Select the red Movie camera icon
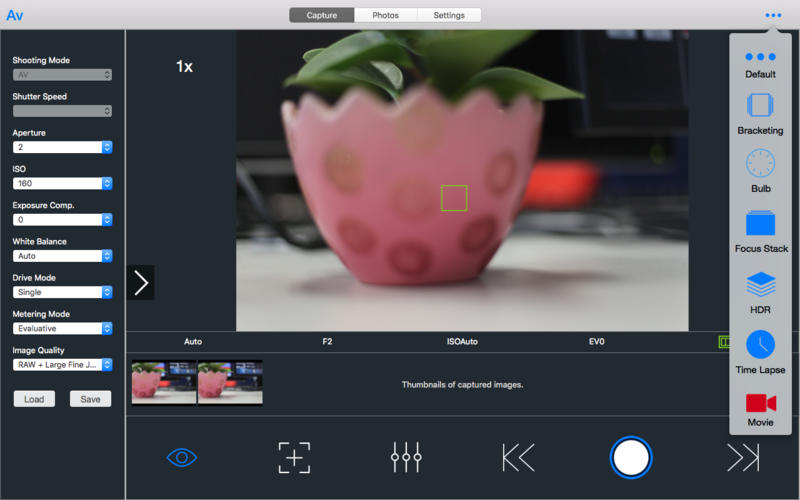The width and height of the screenshot is (800, 500). pos(760,402)
